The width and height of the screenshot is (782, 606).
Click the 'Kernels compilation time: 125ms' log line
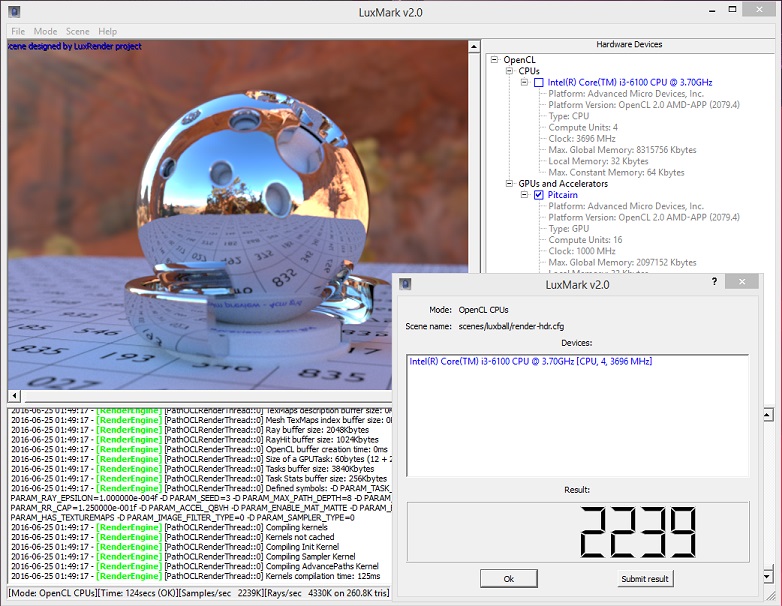point(196,576)
